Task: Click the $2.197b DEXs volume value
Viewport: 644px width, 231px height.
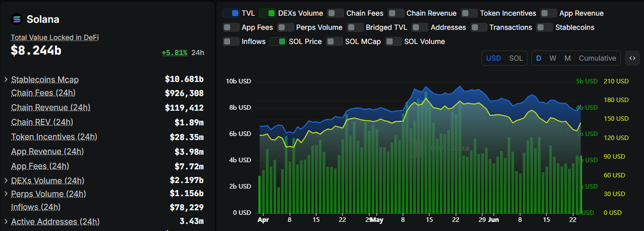Action: [x=187, y=180]
